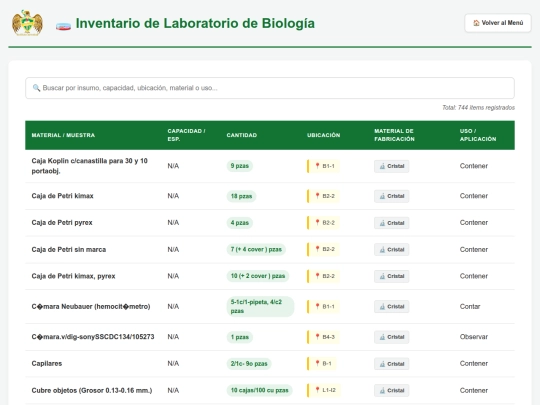The height and width of the screenshot is (405, 540).
Task: Click flask icon in Petri kimax, pyrex row
Action: (382, 276)
